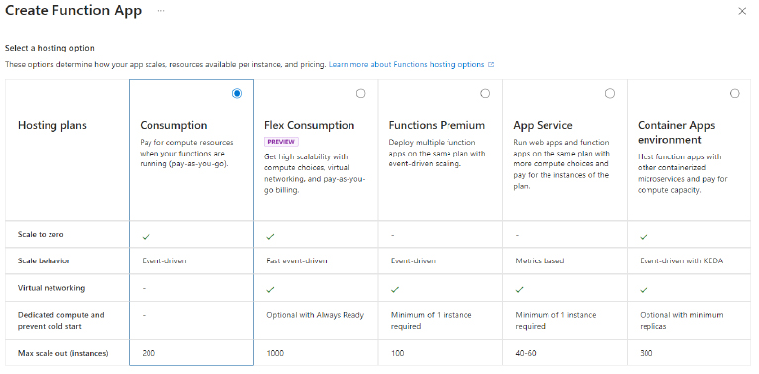Click the Max scale out (instances) label
Screen dimensions: 759x374
coord(63,353)
